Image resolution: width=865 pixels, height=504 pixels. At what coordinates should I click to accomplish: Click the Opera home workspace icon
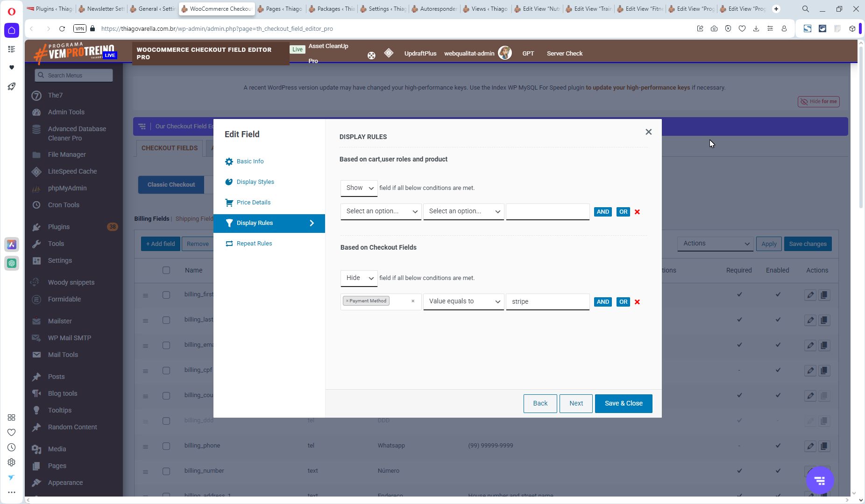tap(12, 31)
